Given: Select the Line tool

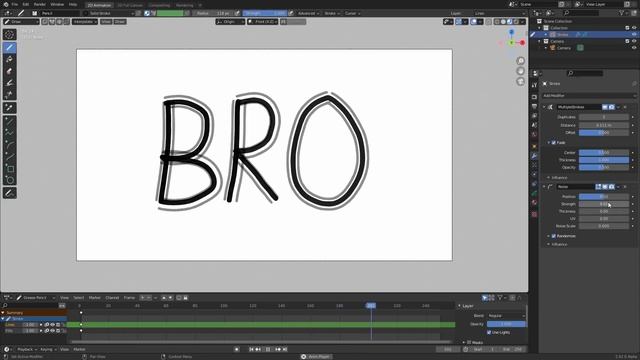Looking at the screenshot, I should (x=9, y=121).
